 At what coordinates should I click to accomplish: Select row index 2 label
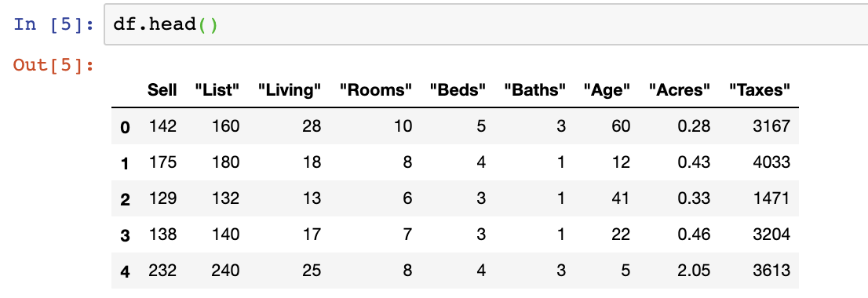pyautogui.click(x=125, y=199)
